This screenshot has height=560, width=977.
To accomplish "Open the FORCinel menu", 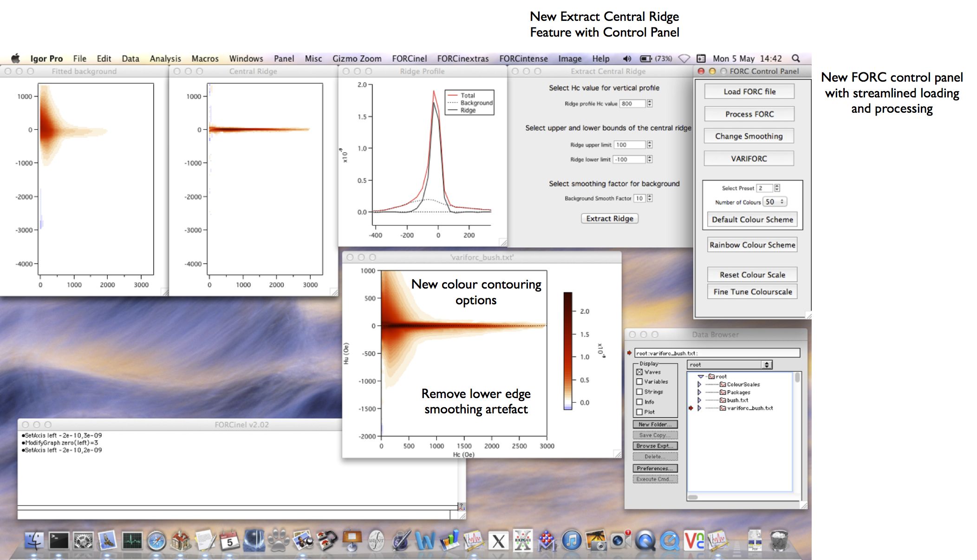I will [x=409, y=58].
